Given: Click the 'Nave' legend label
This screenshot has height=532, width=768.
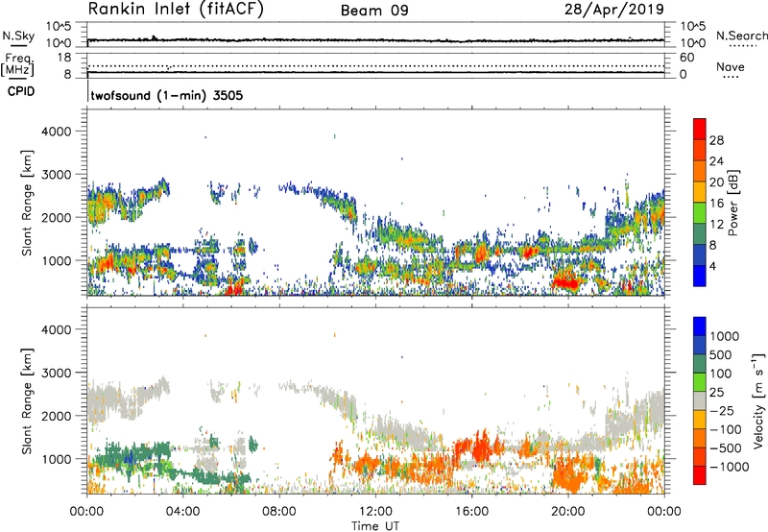Looking at the screenshot, I should click(x=731, y=67).
